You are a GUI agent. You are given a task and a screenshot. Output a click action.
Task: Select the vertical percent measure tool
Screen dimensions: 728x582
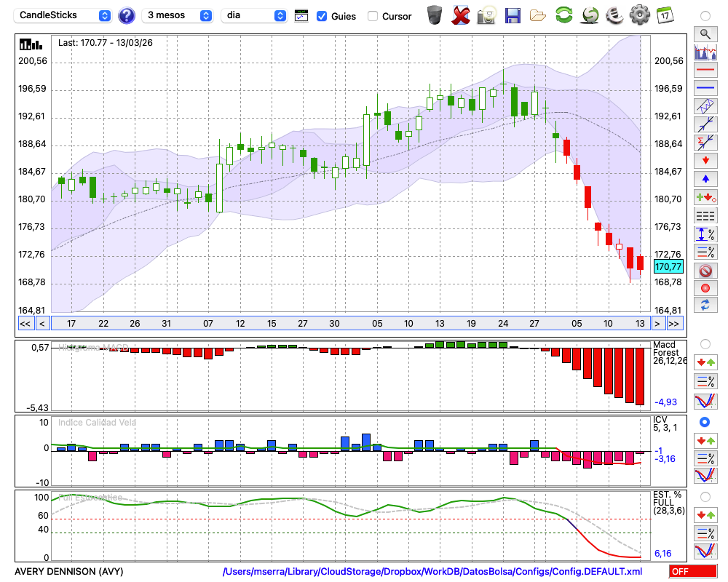coord(705,234)
